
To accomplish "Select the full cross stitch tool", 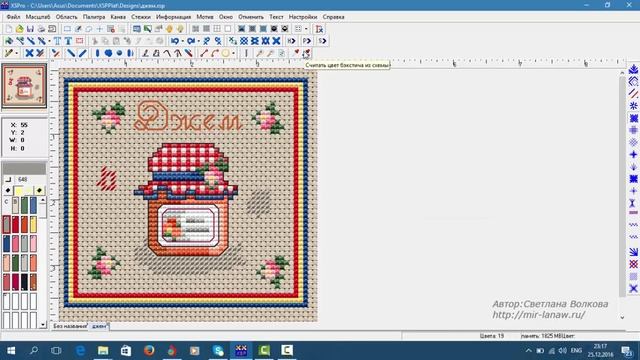I will [29, 53].
